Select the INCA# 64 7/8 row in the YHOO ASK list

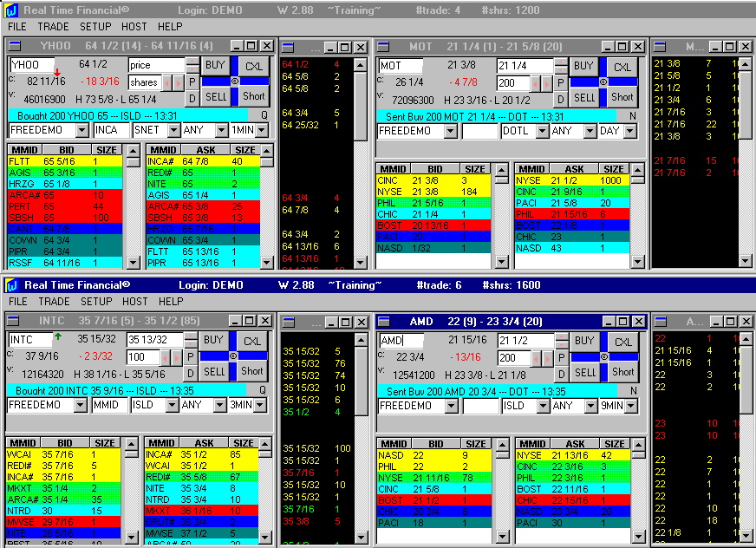click(x=203, y=161)
